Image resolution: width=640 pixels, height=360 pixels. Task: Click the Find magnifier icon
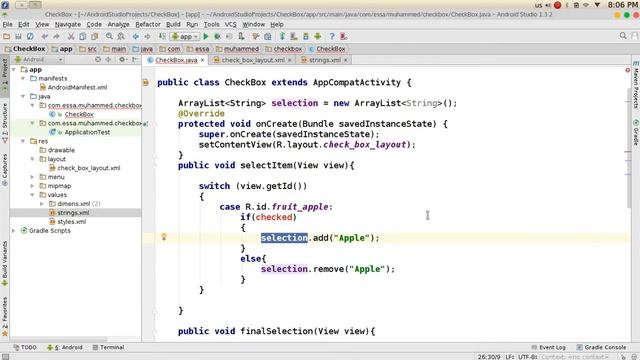(109, 37)
